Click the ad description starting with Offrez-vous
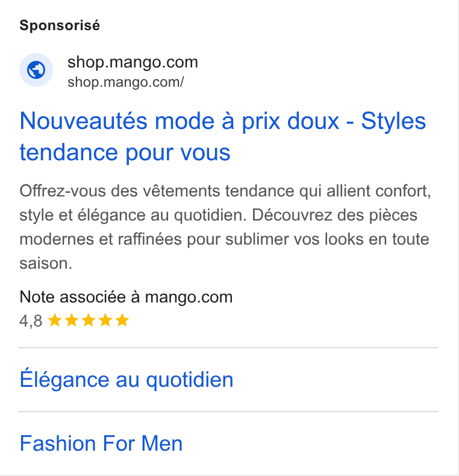Viewport: 459px width, 476px height. (225, 227)
